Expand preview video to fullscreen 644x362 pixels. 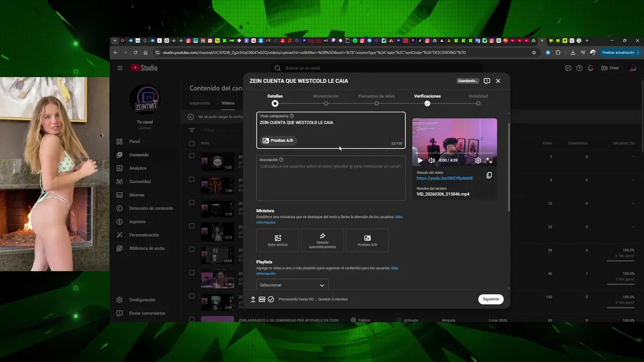[x=489, y=160]
